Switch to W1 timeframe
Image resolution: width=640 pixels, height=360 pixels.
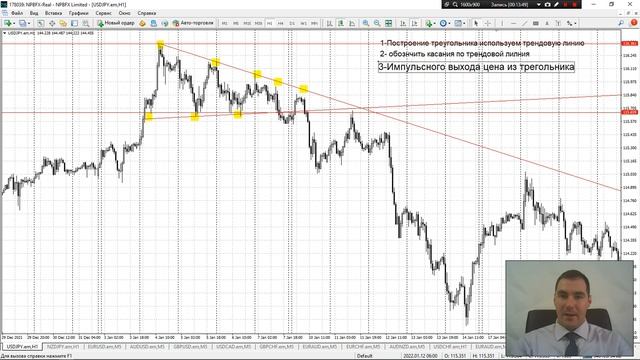click(x=303, y=24)
